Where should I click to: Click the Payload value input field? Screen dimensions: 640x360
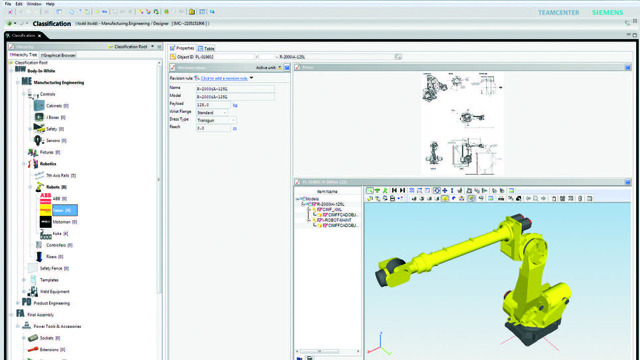[x=213, y=105]
